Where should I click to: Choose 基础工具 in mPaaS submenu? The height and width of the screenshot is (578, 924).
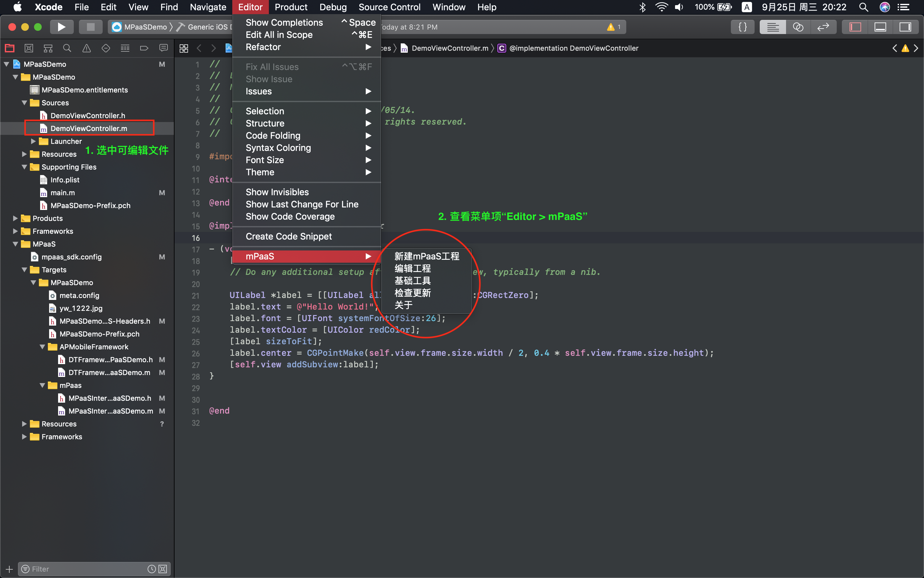coord(427,281)
